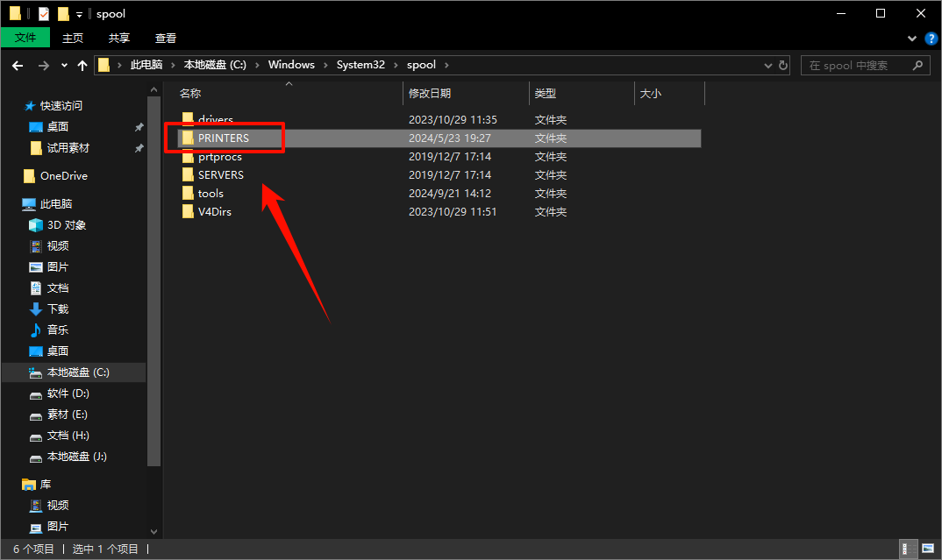
Task: Click the Help question mark icon
Action: (930, 39)
